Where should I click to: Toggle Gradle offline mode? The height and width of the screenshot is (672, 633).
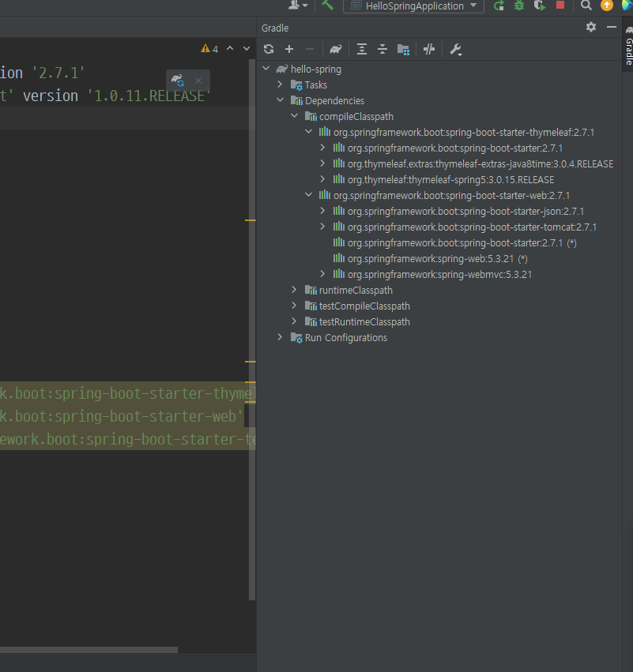pos(429,49)
